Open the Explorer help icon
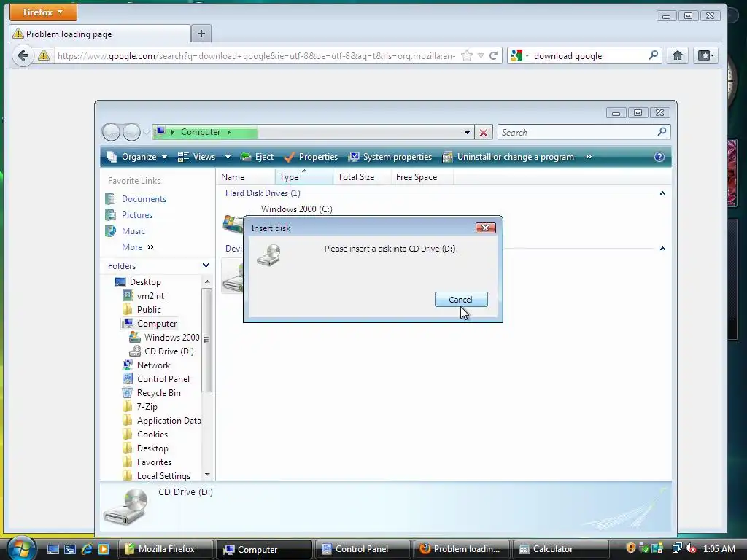 point(659,157)
